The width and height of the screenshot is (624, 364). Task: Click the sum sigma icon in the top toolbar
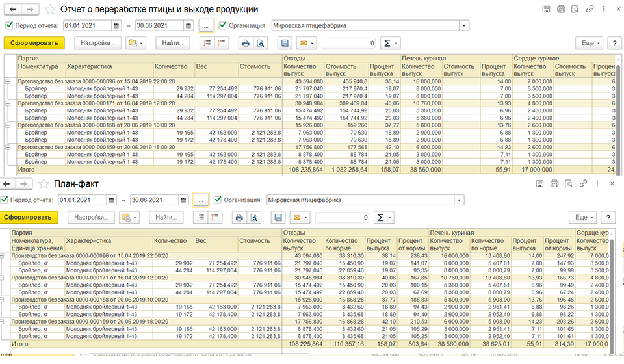pyautogui.click(x=390, y=43)
